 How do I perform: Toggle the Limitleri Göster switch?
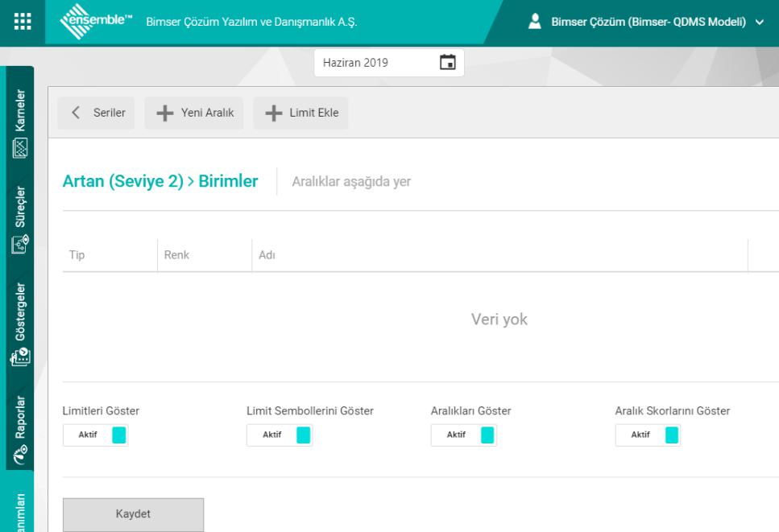[x=95, y=435]
